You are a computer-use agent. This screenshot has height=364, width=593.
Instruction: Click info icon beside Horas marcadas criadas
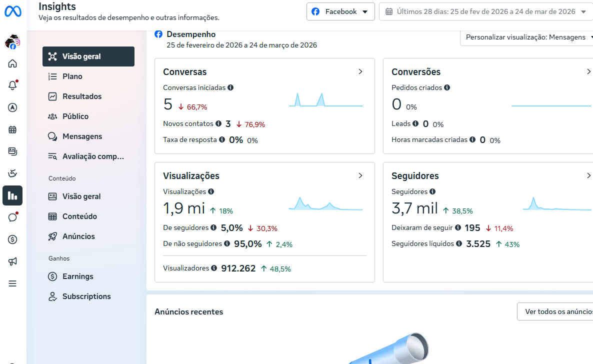click(x=472, y=139)
